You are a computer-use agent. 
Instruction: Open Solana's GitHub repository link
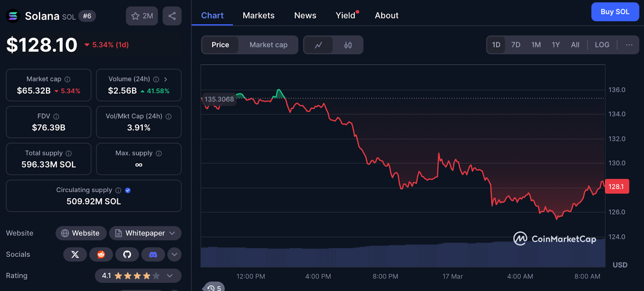pyautogui.click(x=127, y=254)
